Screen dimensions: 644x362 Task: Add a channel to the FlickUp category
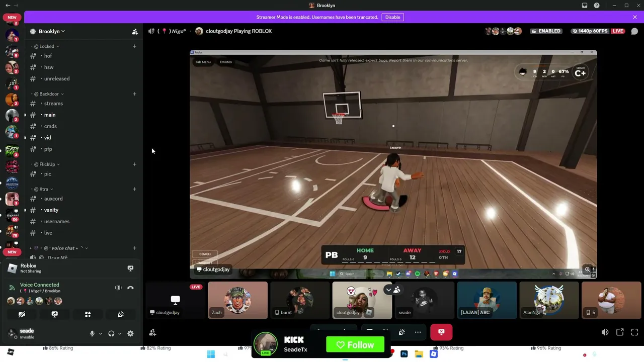[134, 164]
